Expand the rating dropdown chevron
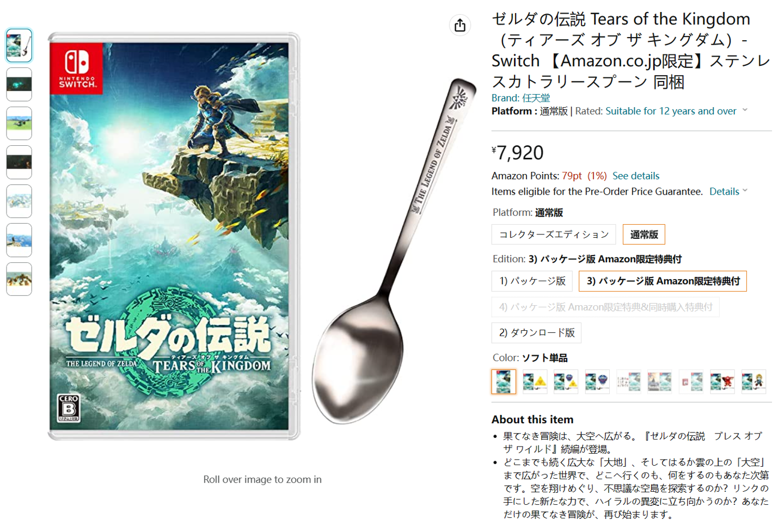784x532 pixels. (x=745, y=110)
